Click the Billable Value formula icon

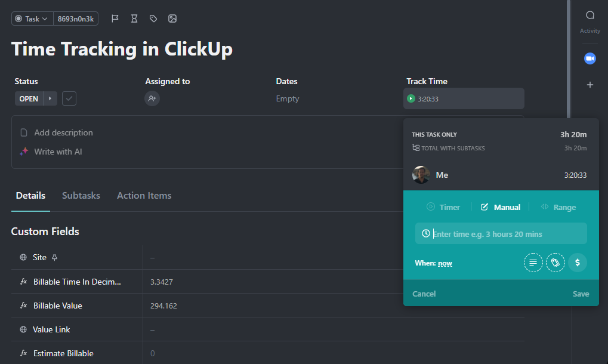coord(24,306)
